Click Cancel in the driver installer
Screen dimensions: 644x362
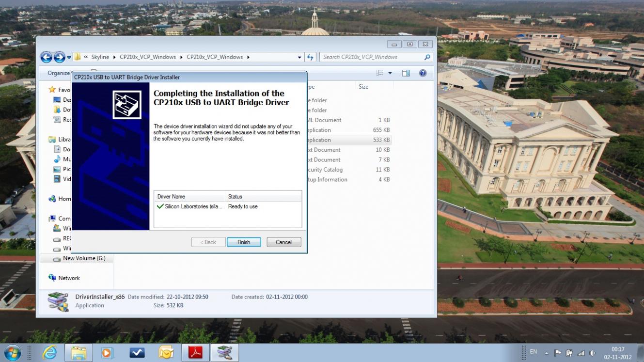click(x=283, y=242)
